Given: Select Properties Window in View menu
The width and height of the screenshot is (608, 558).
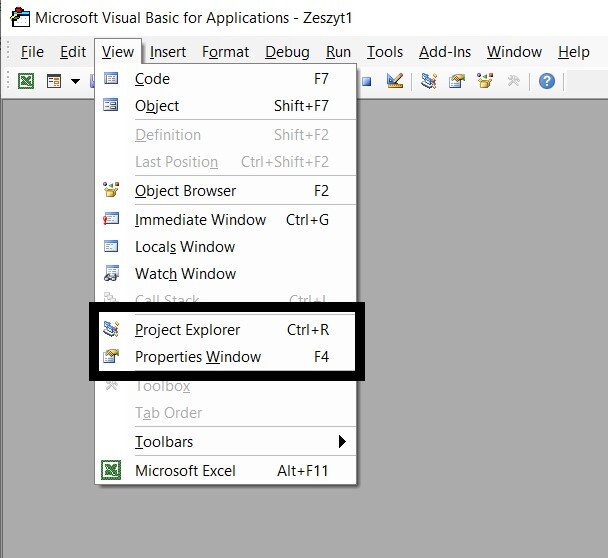Looking at the screenshot, I should 226,357.
